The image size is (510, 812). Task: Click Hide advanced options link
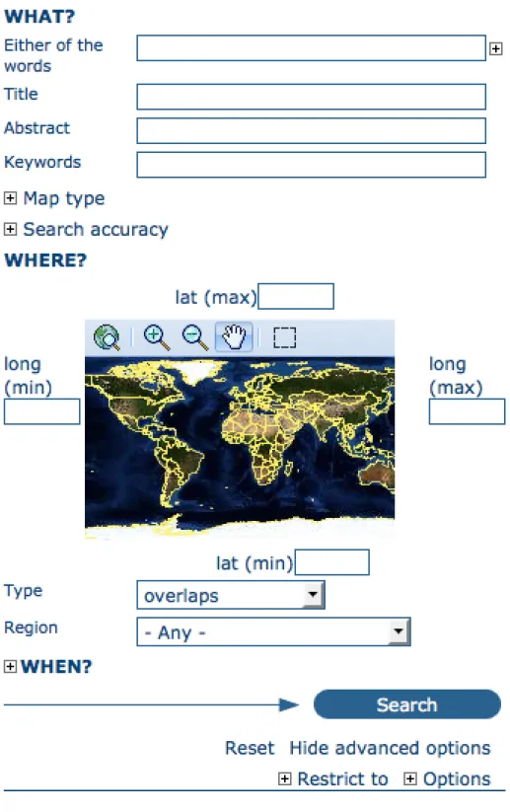click(x=390, y=748)
